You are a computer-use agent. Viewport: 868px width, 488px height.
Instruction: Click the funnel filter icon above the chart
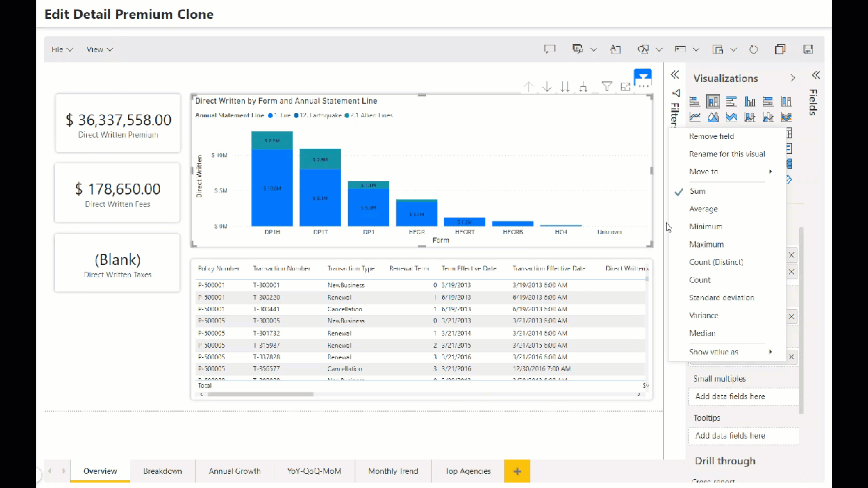607,87
